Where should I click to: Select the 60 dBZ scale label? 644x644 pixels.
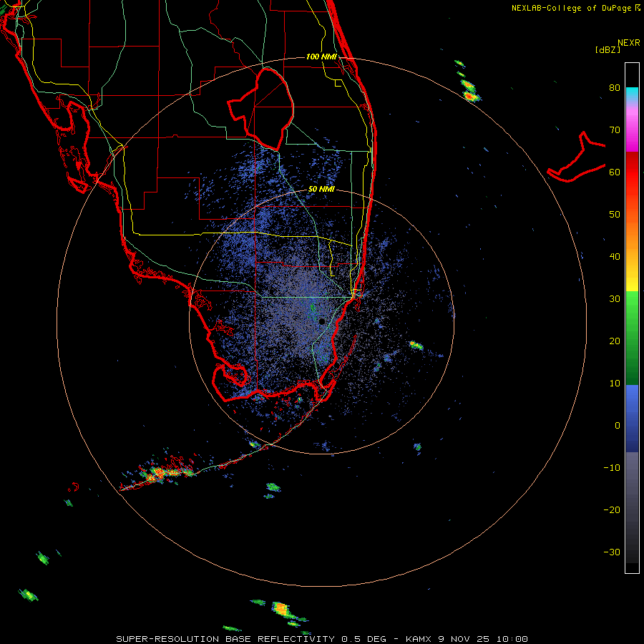pos(615,172)
